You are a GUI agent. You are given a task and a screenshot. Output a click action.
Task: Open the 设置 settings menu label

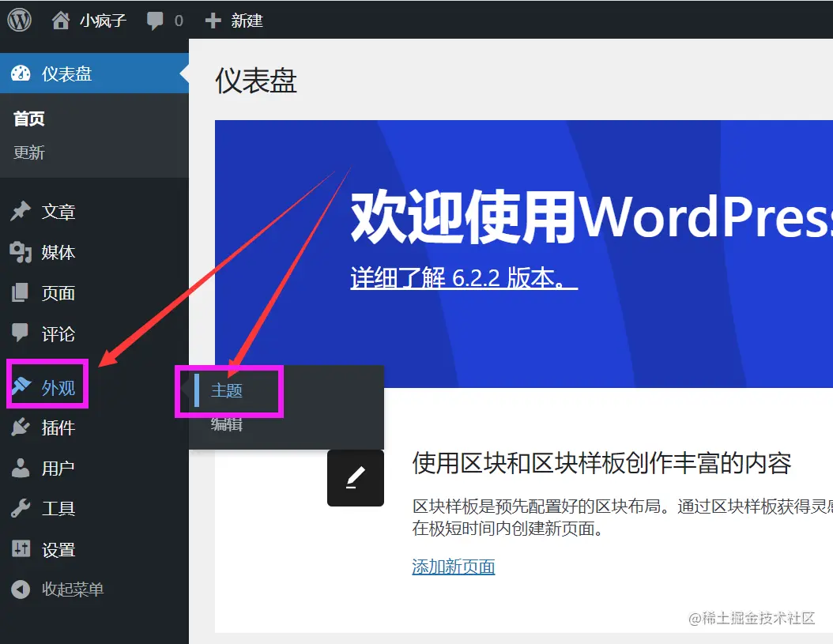pyautogui.click(x=58, y=549)
